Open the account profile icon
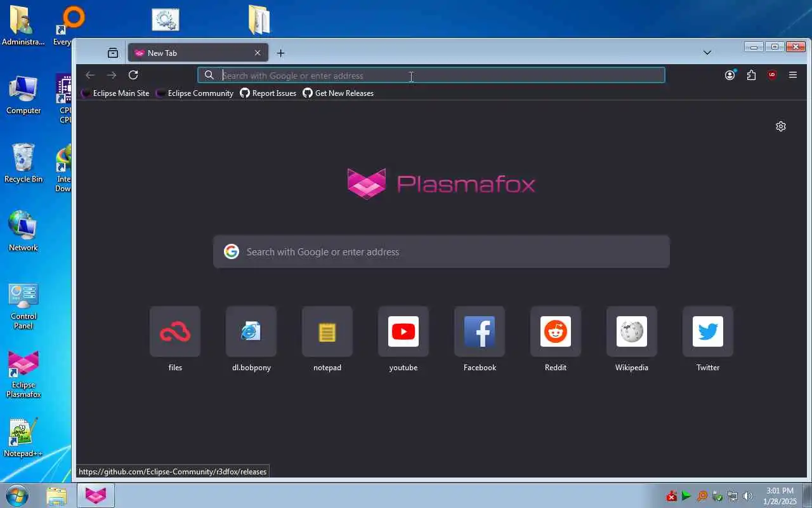The image size is (812, 508). pyautogui.click(x=730, y=75)
